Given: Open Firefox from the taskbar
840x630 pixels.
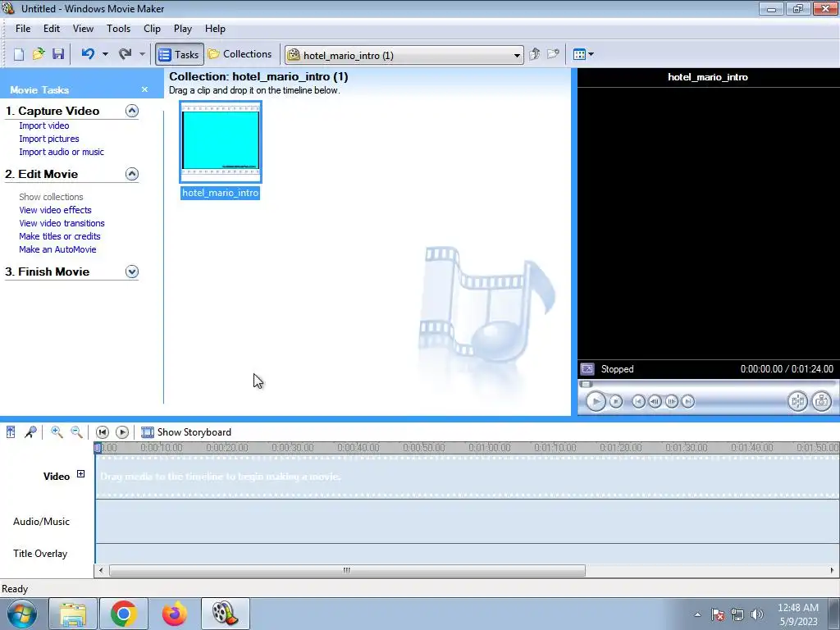Looking at the screenshot, I should coord(174,614).
